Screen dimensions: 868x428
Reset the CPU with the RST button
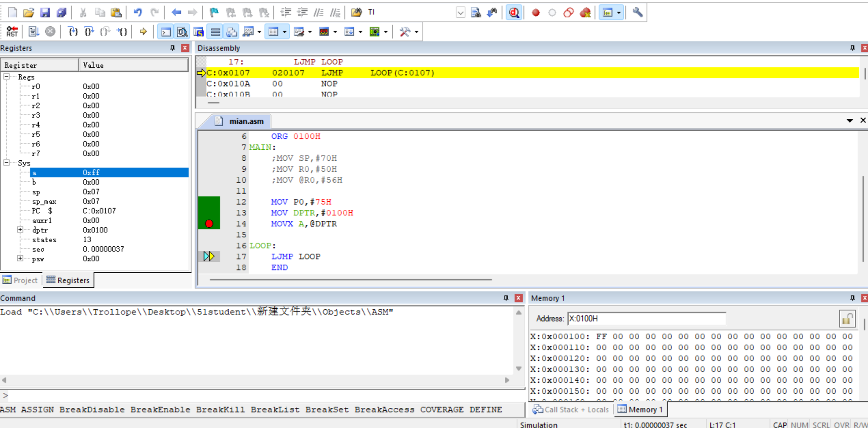[x=12, y=31]
